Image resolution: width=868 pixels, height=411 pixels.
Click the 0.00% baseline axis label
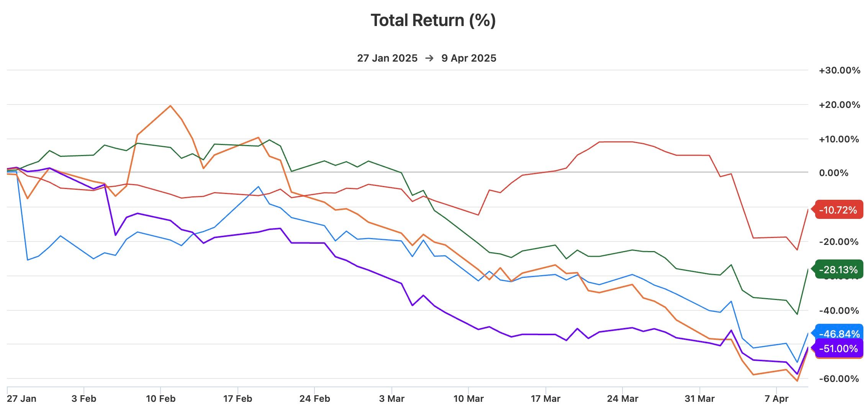pos(834,173)
